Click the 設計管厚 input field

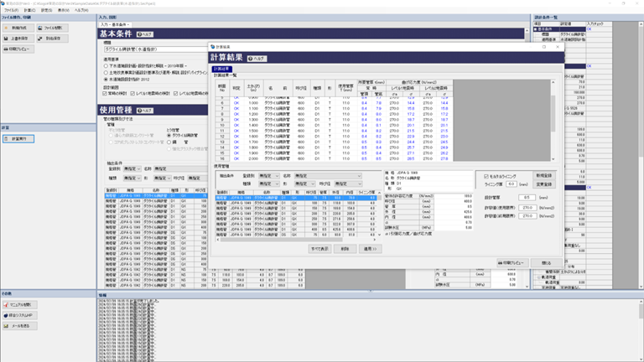pyautogui.click(x=527, y=198)
